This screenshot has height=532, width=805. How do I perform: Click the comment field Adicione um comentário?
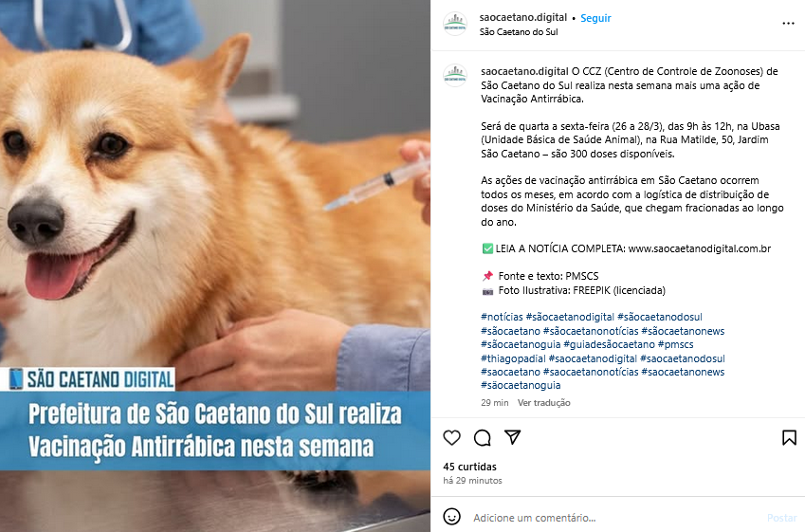click(616, 518)
